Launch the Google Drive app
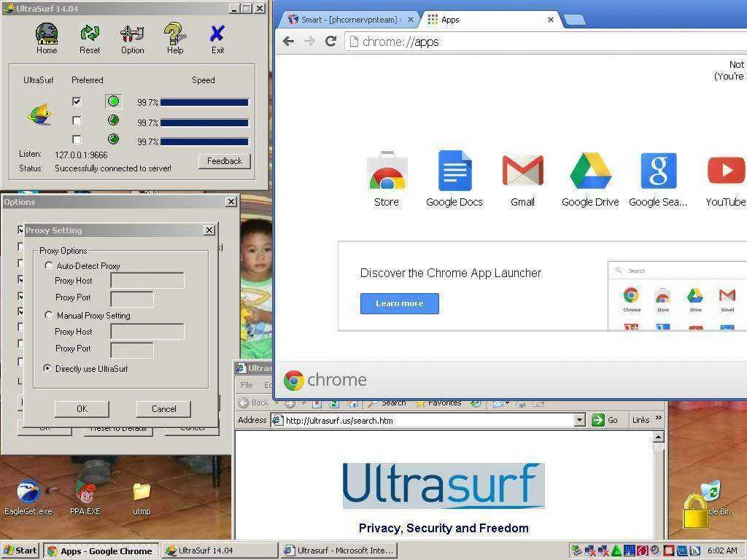 (590, 179)
